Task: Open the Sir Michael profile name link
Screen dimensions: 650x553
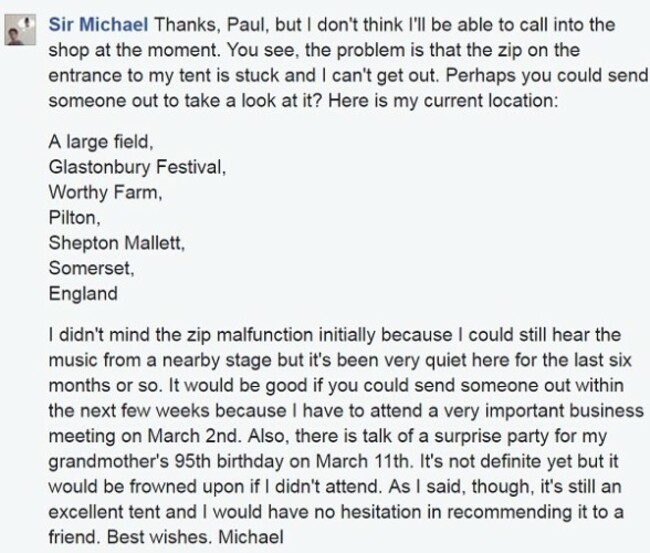Action: 98,25
